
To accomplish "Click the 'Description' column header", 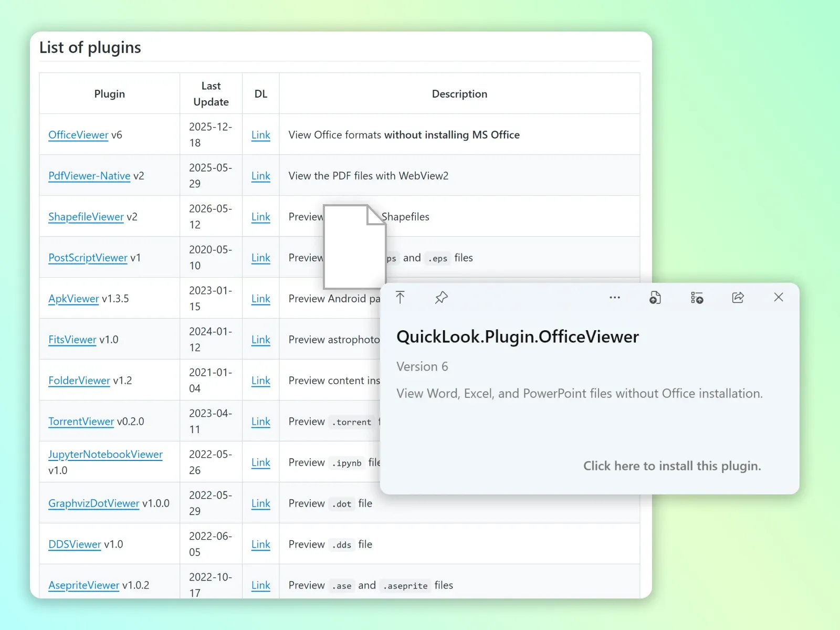I will click(459, 94).
